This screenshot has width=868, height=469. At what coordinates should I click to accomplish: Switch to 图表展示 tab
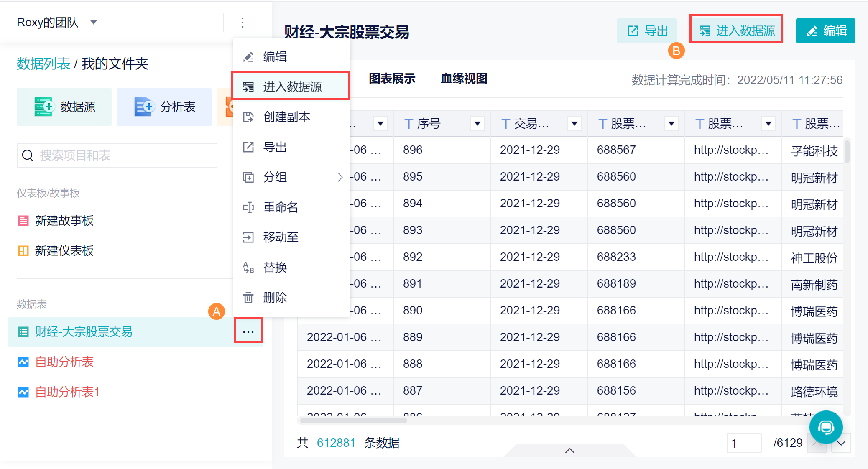(x=392, y=79)
